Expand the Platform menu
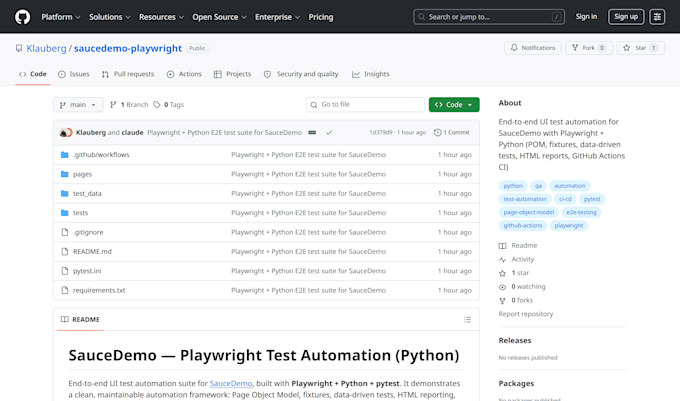The height and width of the screenshot is (401, 680). coord(61,17)
